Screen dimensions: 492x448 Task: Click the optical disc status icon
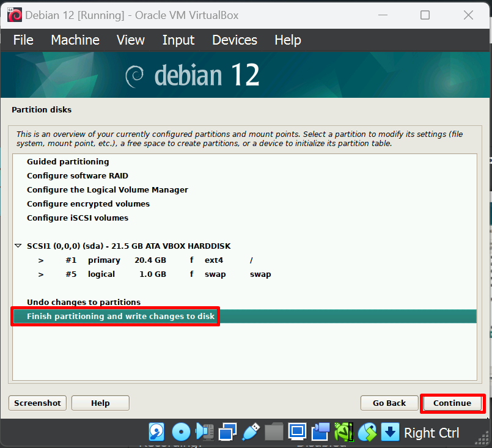(181, 432)
